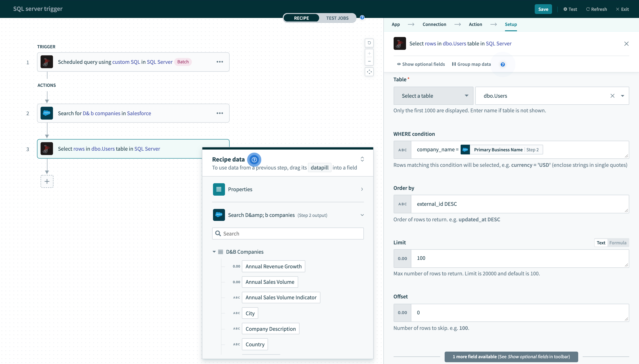639x364 pixels.
Task: Open the Recipe data help bubble
Action: point(254,160)
